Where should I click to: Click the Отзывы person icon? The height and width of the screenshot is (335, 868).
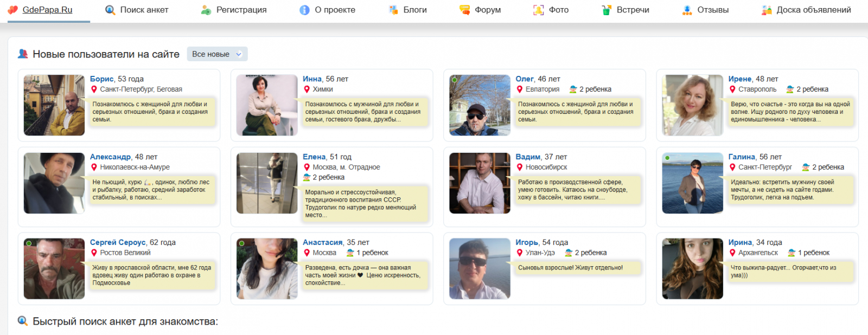[687, 10]
